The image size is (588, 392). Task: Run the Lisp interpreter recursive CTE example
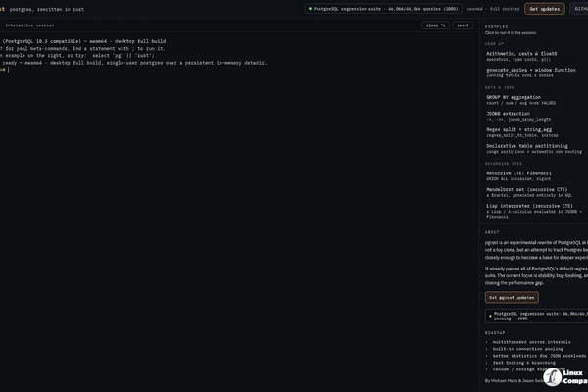click(x=535, y=211)
